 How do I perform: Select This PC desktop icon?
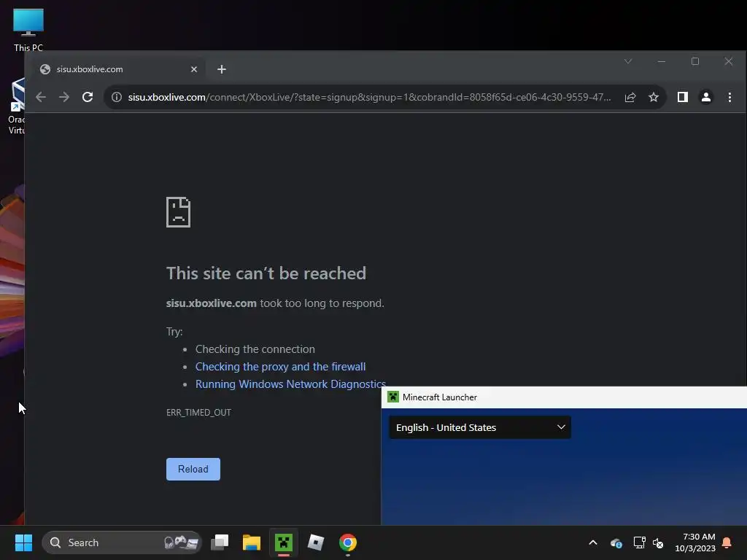pyautogui.click(x=28, y=30)
